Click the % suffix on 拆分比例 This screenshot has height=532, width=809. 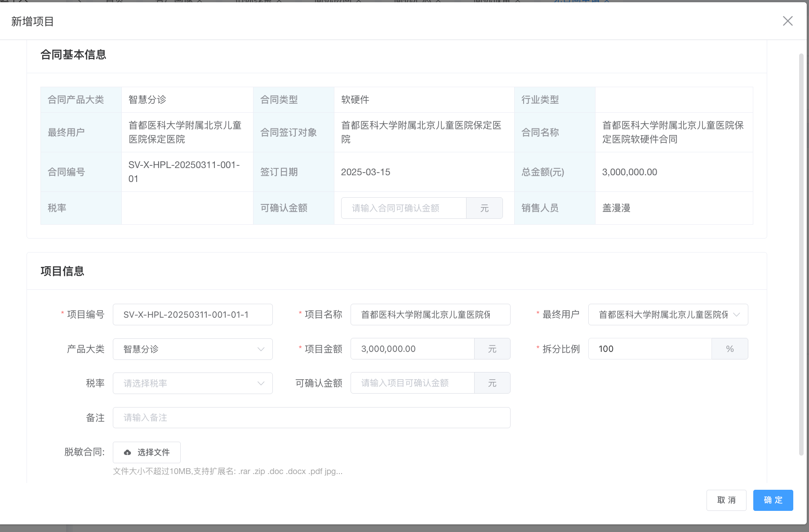tap(729, 349)
